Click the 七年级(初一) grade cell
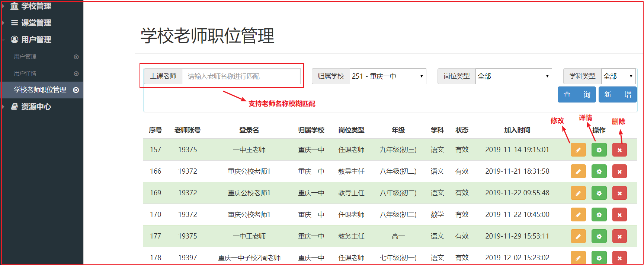This screenshot has width=644, height=265. [398, 258]
